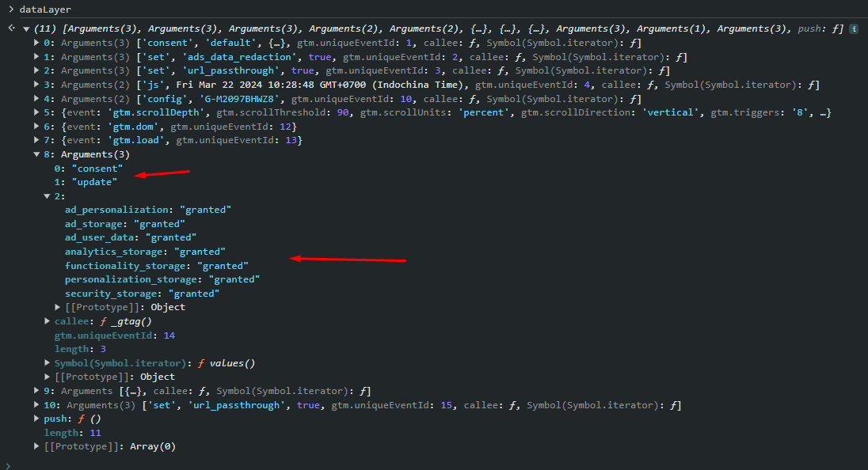Select the security_storage "granted" row

(143, 294)
